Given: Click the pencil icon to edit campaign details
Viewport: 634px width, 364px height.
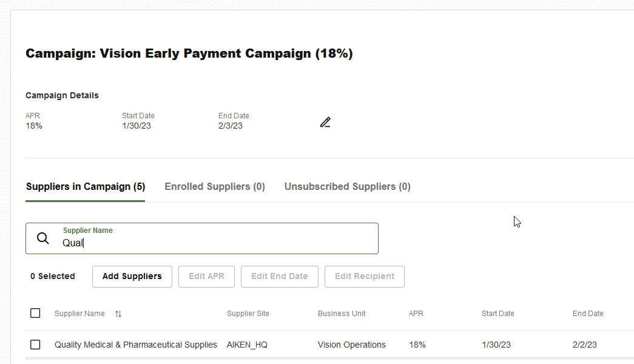Looking at the screenshot, I should click(326, 122).
